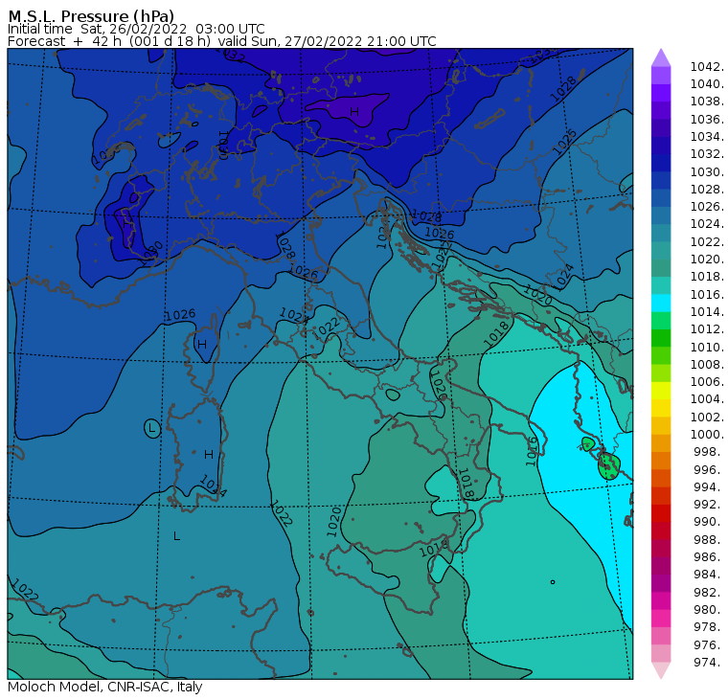Pick the red swatch between 990 and 992
This screenshot has width=728, height=700.
tap(661, 513)
